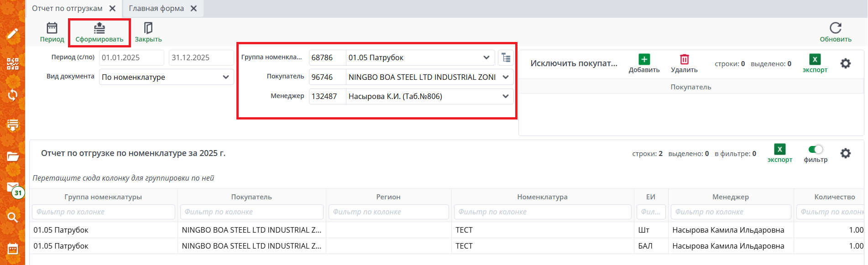The width and height of the screenshot is (868, 265).
Task: Click the Закрыть door icon
Action: tap(148, 28)
